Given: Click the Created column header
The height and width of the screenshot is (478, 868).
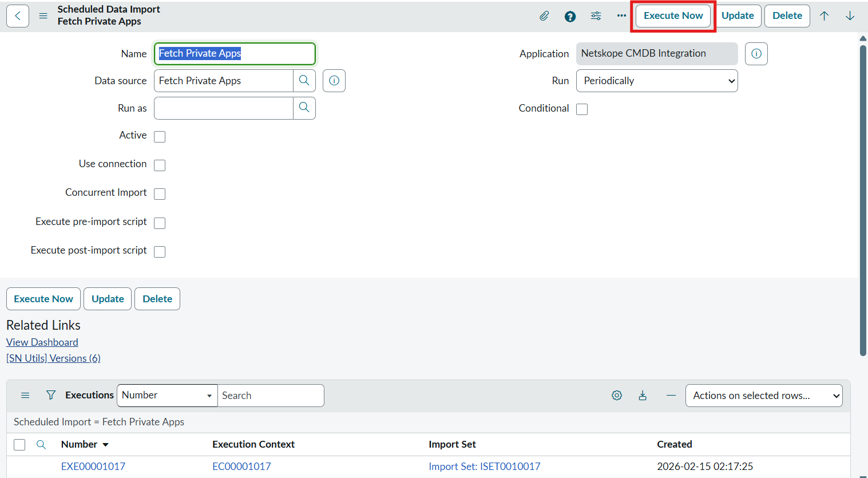Looking at the screenshot, I should tap(675, 444).
